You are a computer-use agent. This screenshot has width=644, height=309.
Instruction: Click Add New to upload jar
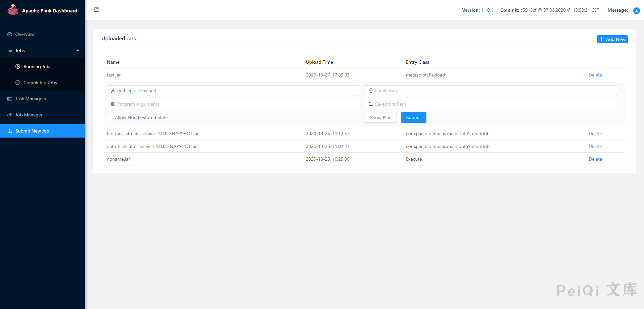[612, 39]
